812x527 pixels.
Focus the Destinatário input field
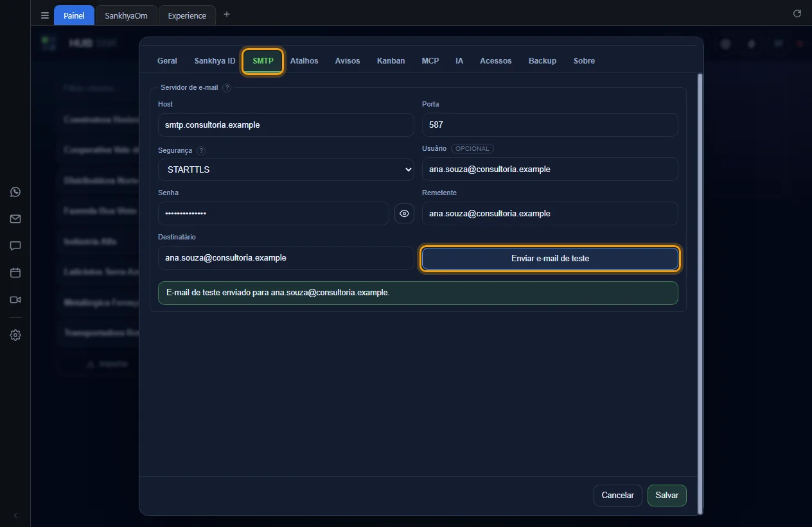(286, 258)
